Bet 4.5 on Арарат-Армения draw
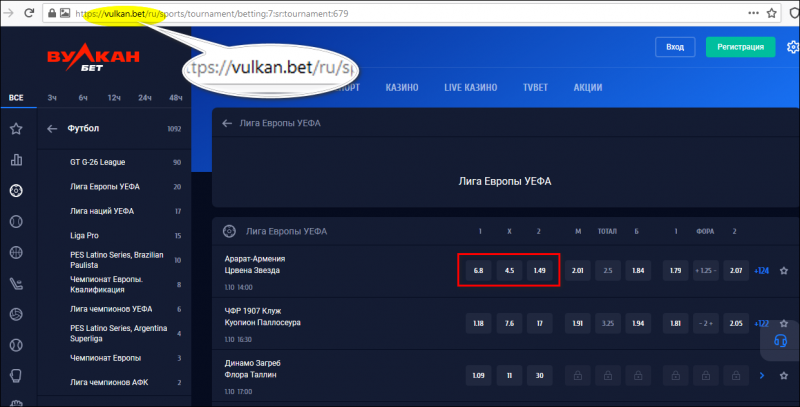Viewport: 800px width, 407px height. coord(509,271)
